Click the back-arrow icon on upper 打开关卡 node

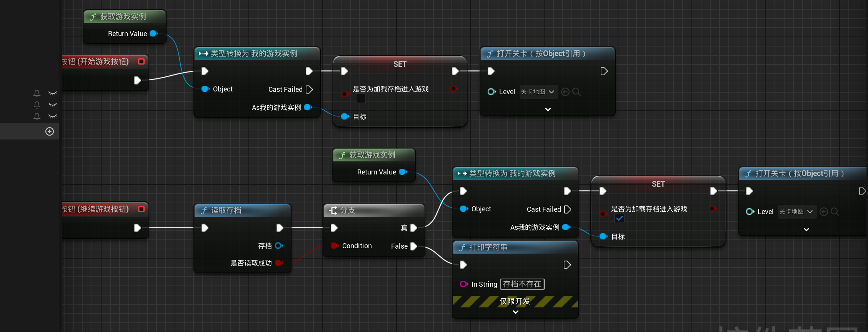tap(565, 92)
